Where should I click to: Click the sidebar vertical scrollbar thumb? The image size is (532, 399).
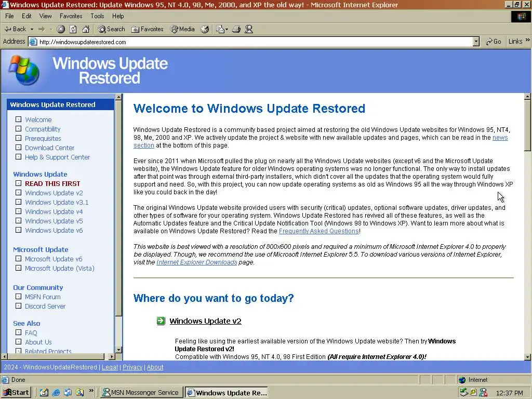point(118,208)
